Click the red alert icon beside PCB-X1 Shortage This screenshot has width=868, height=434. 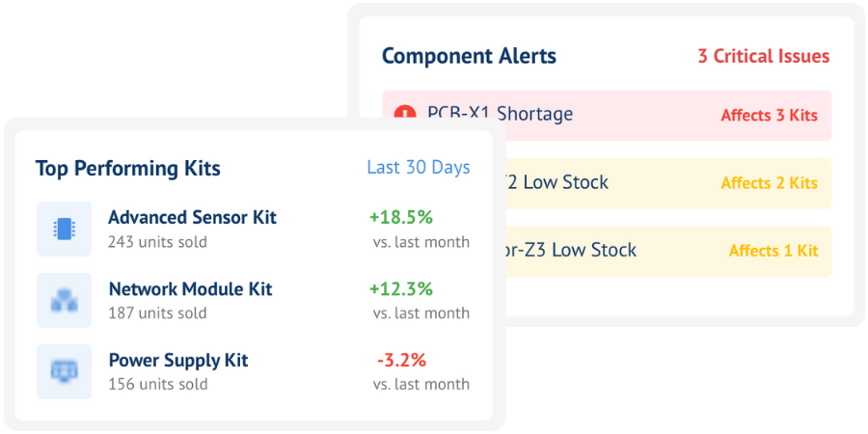(405, 112)
